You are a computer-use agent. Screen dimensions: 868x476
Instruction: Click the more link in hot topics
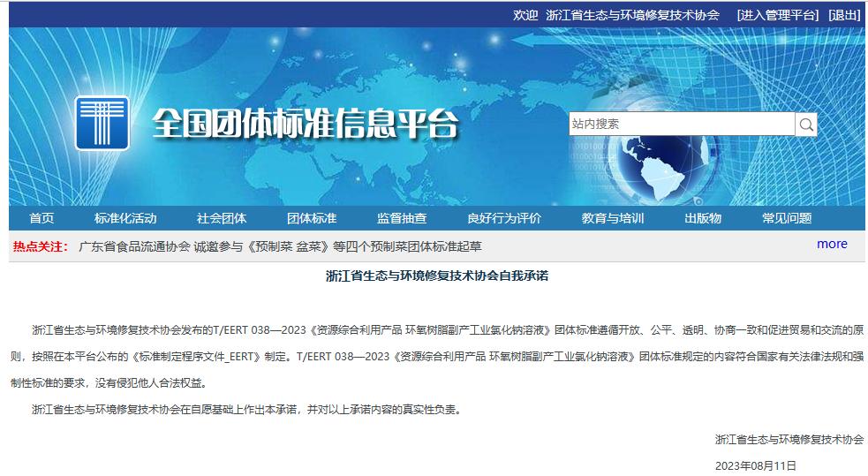pyautogui.click(x=832, y=244)
